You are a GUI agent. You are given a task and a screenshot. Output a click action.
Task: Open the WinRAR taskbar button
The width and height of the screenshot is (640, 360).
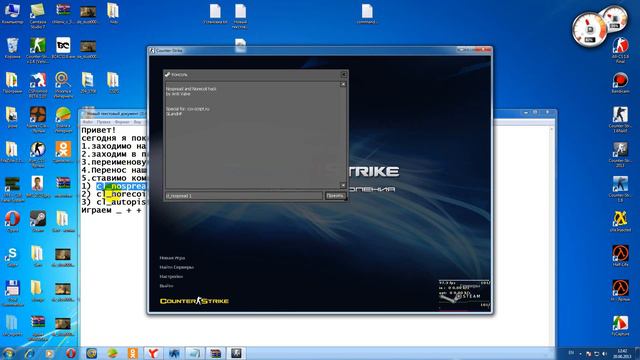pos(215,353)
